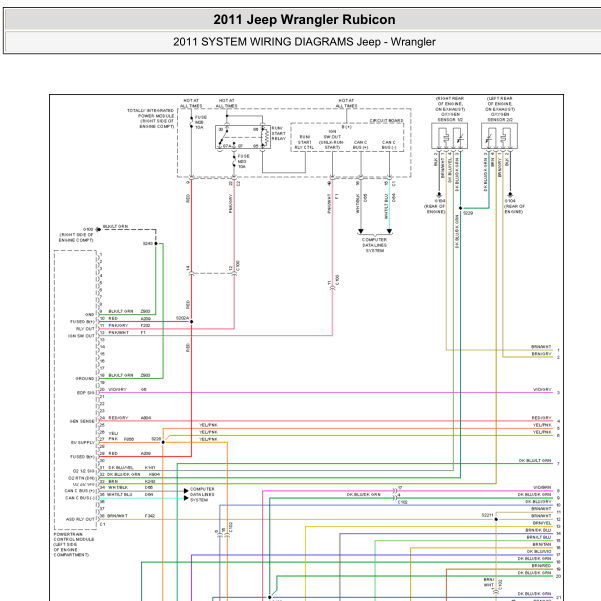The image size is (601, 601).
Task: Click the 'OXYGEN SENSOR 2/2' heading text
Action: point(500,117)
